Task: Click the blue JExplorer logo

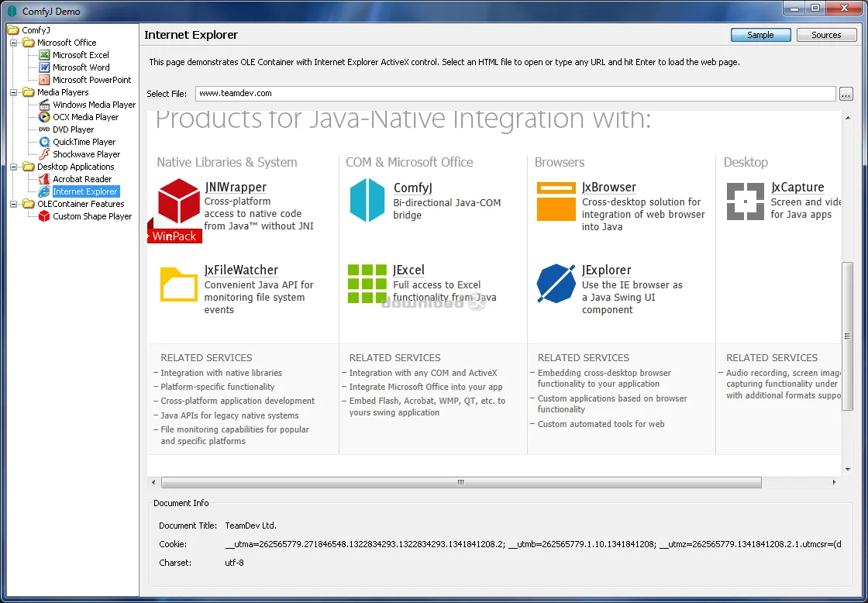Action: coord(556,284)
